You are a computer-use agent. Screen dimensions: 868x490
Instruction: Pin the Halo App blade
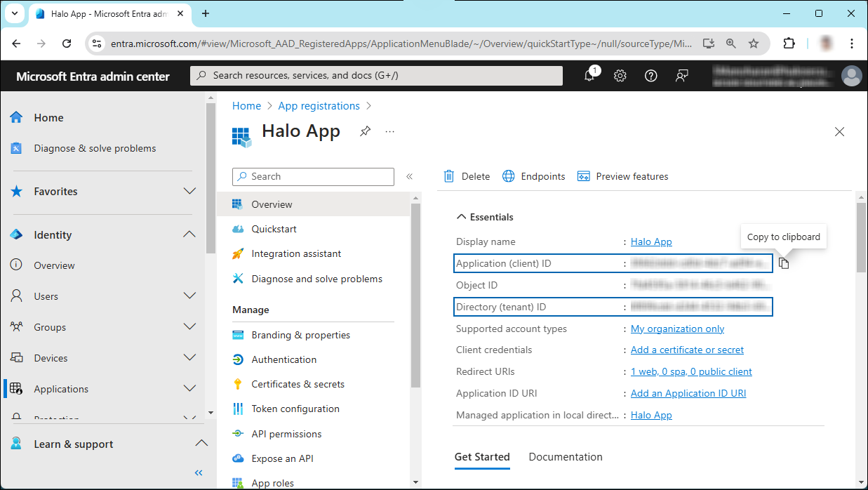click(x=365, y=131)
